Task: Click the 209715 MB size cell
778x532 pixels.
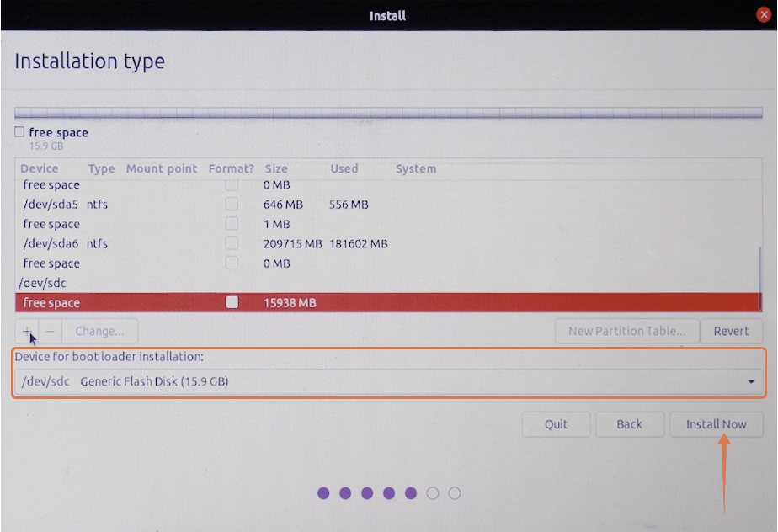Action: pos(293,243)
